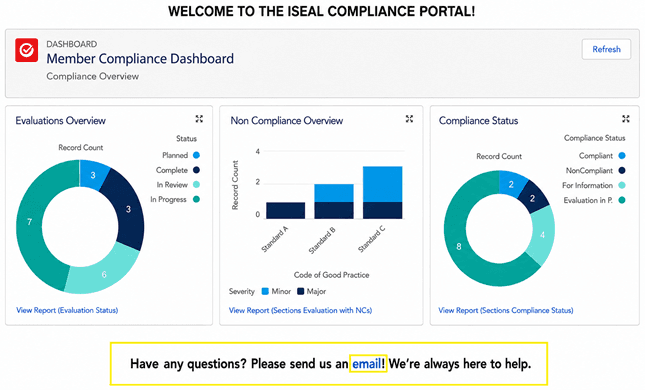Open View Report (Sections Evaluation with NCs)
Viewport: 645px width, 390px height.
300,311
